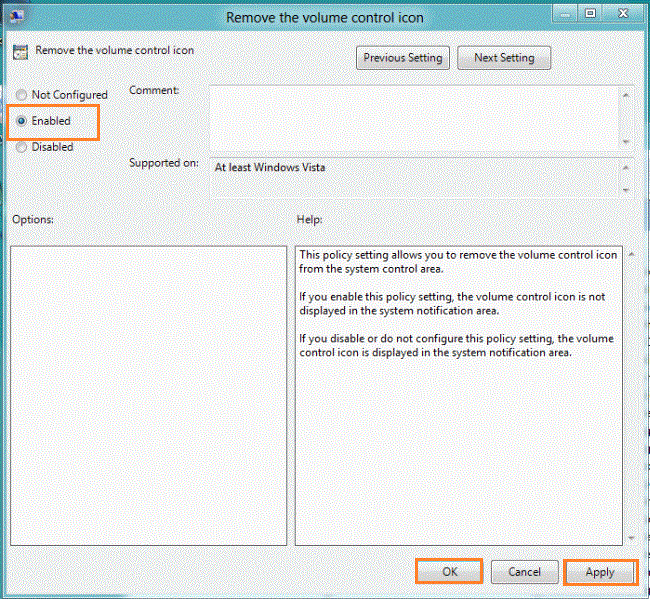
Task: Click inside the Comment text box
Action: point(414,118)
